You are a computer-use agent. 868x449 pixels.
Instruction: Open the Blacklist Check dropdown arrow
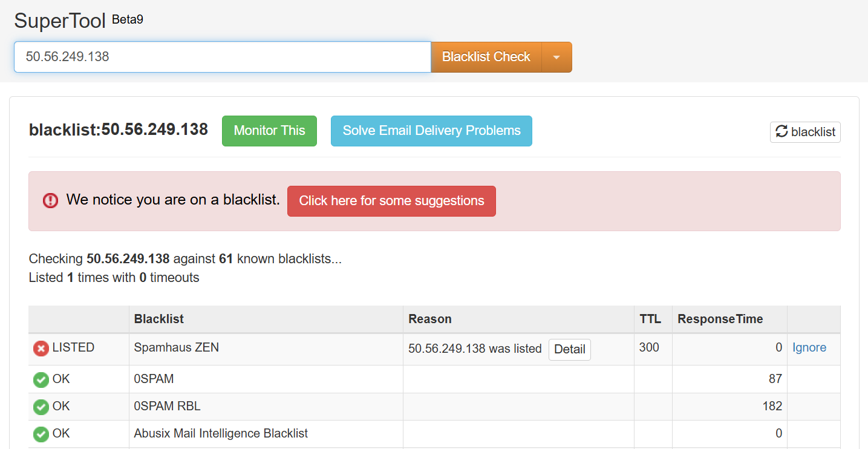556,57
